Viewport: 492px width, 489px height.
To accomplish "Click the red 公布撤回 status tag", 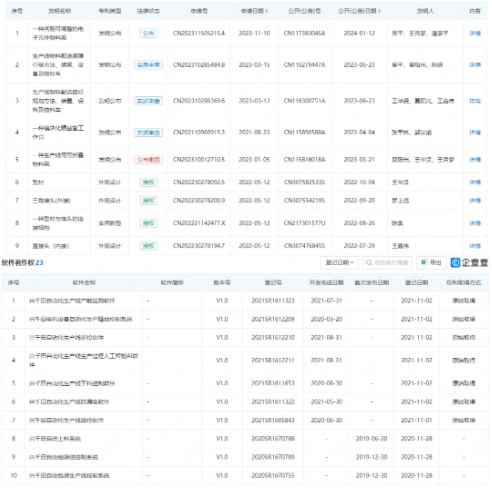I will coord(148,160).
